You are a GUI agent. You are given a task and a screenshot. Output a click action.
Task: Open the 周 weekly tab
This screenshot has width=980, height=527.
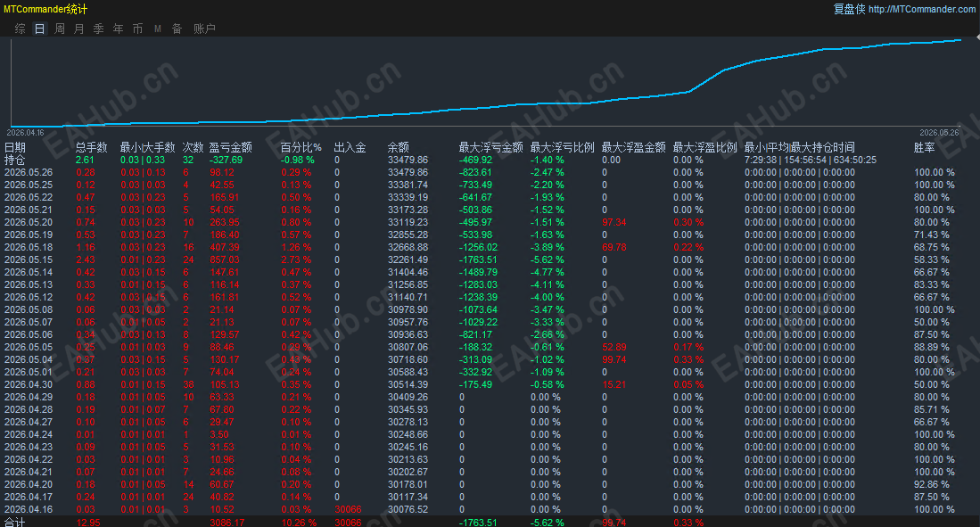point(60,29)
